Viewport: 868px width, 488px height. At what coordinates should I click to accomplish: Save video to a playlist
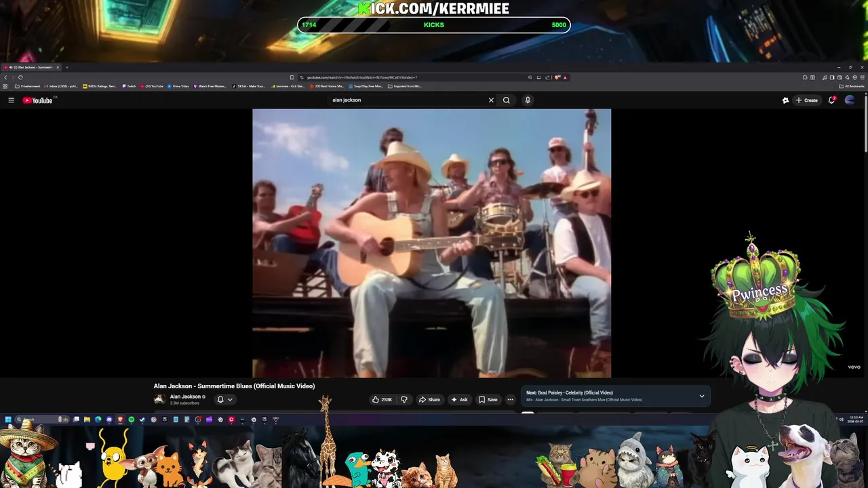[x=488, y=400]
